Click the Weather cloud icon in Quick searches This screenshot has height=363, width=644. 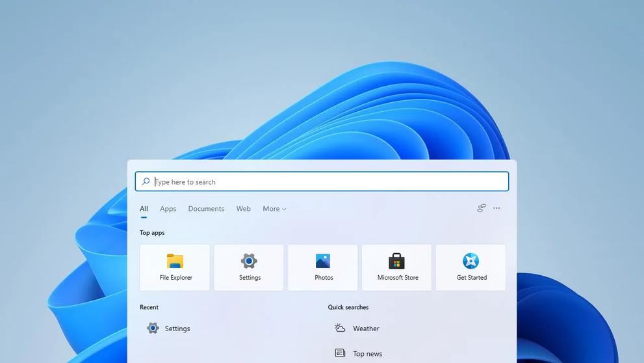tap(340, 328)
